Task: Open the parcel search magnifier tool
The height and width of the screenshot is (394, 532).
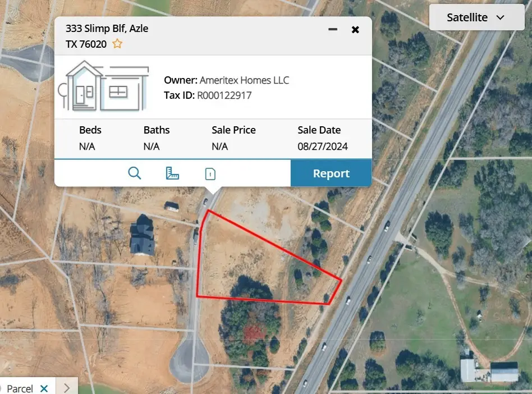Action: point(135,173)
